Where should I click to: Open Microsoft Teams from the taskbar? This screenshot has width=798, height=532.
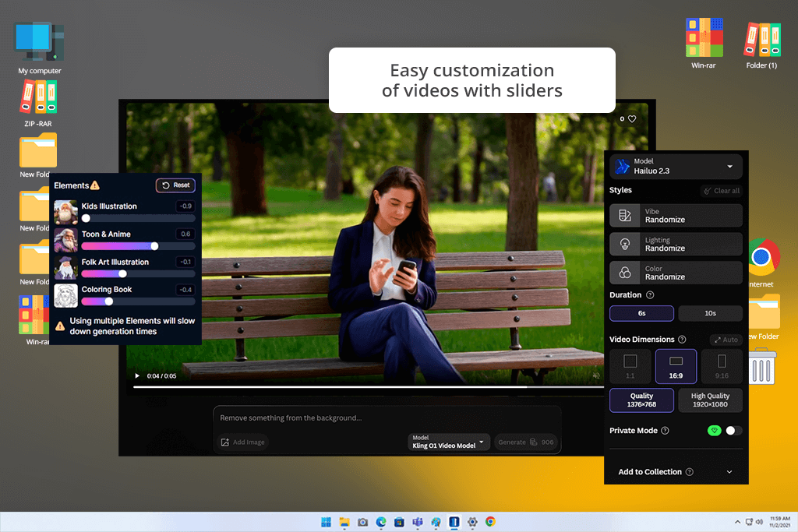click(418, 522)
